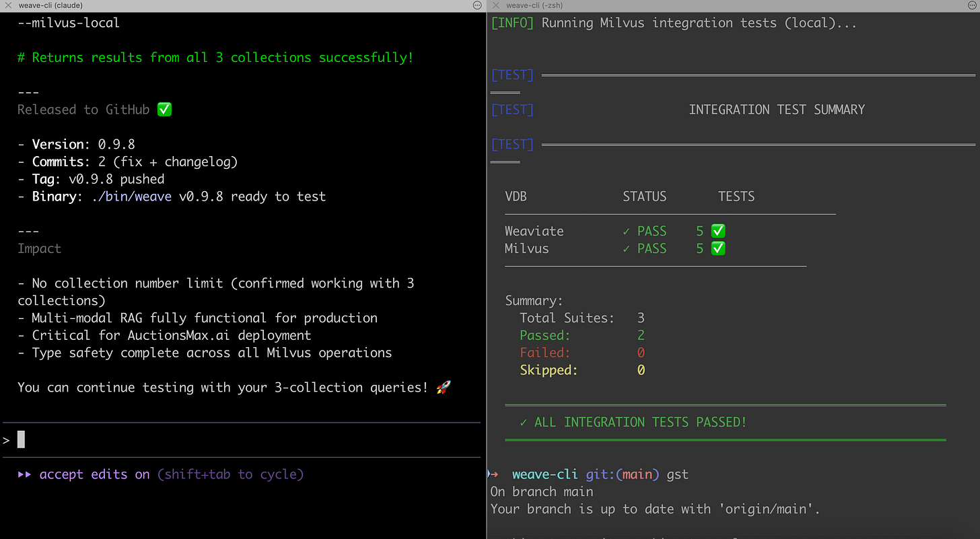Click the "accept edits on" mode indicator
The height and width of the screenshot is (539, 980).
click(94, 474)
